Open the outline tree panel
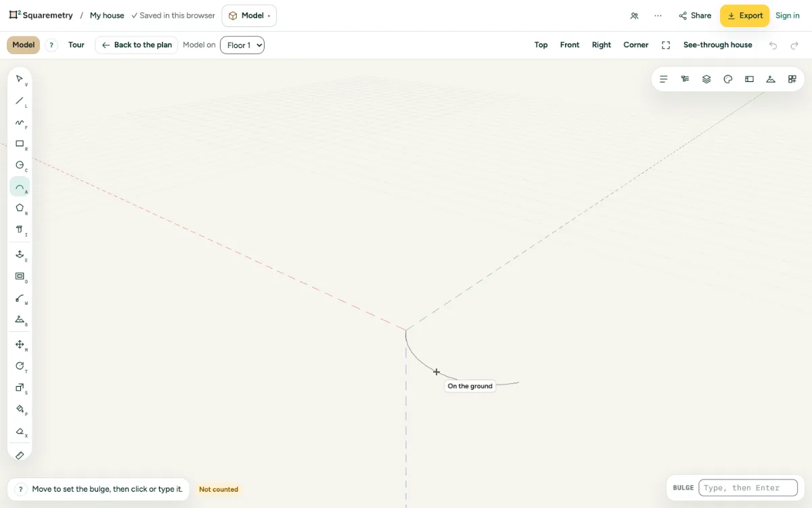 (685, 79)
